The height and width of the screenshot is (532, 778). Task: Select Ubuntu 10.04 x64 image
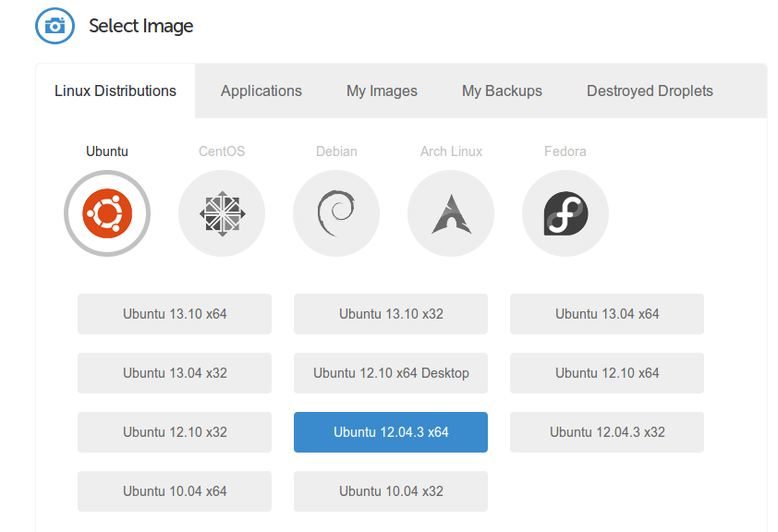pos(175,490)
